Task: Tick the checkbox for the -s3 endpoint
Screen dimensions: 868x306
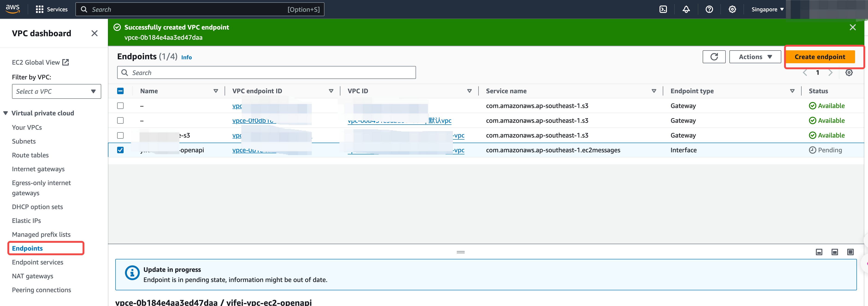Action: [120, 135]
